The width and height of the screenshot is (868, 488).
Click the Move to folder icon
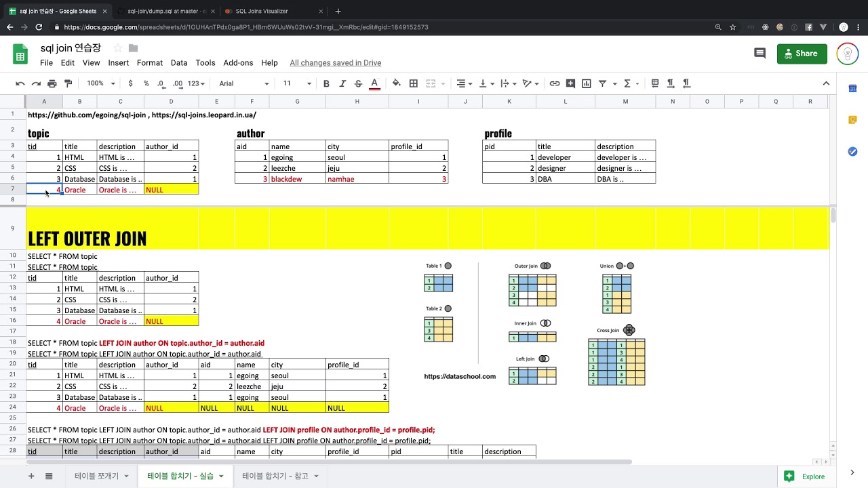[133, 48]
